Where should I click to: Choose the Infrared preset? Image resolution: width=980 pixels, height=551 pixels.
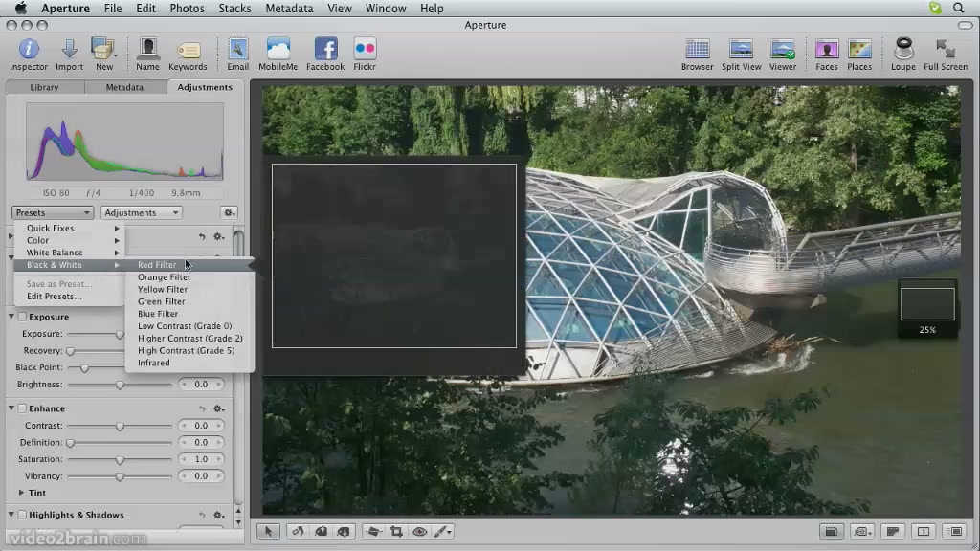(x=190, y=363)
